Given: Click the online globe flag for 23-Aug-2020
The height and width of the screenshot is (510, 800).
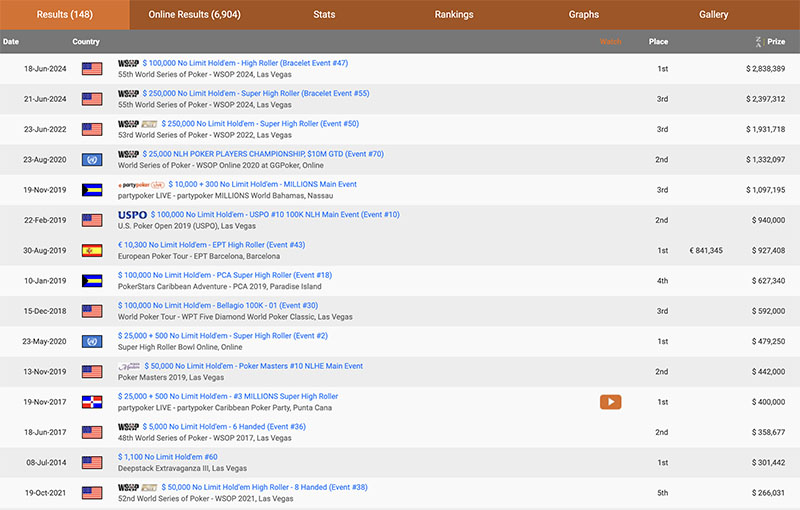Looking at the screenshot, I should coord(92,160).
